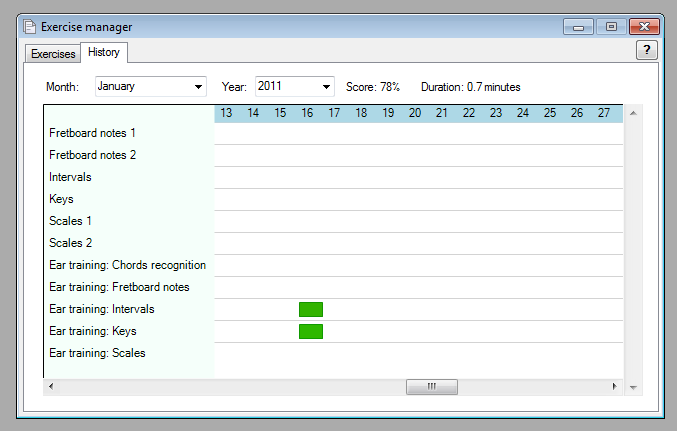Click the Exercise manager title bar icon
This screenshot has height=431, width=677.
point(28,27)
